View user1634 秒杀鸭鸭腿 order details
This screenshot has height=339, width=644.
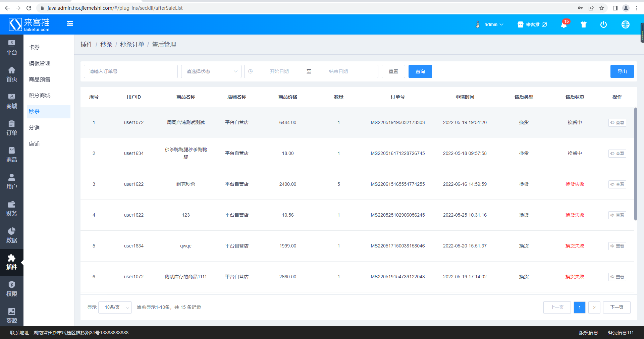coord(617,154)
